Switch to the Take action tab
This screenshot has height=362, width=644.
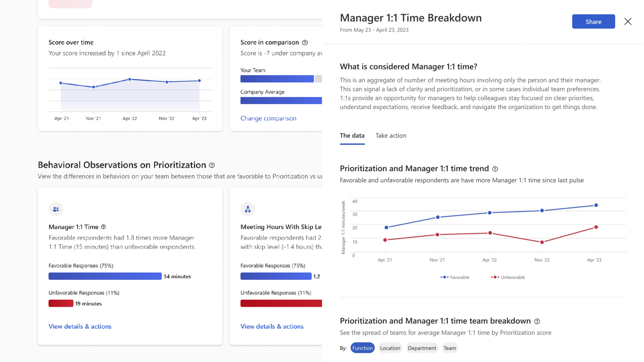[391, 136]
